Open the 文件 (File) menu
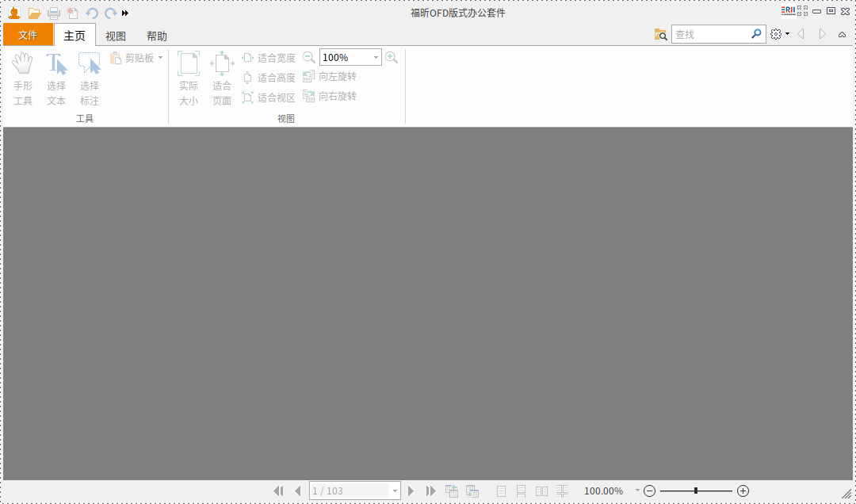Image resolution: width=856 pixels, height=504 pixels. pos(28,35)
